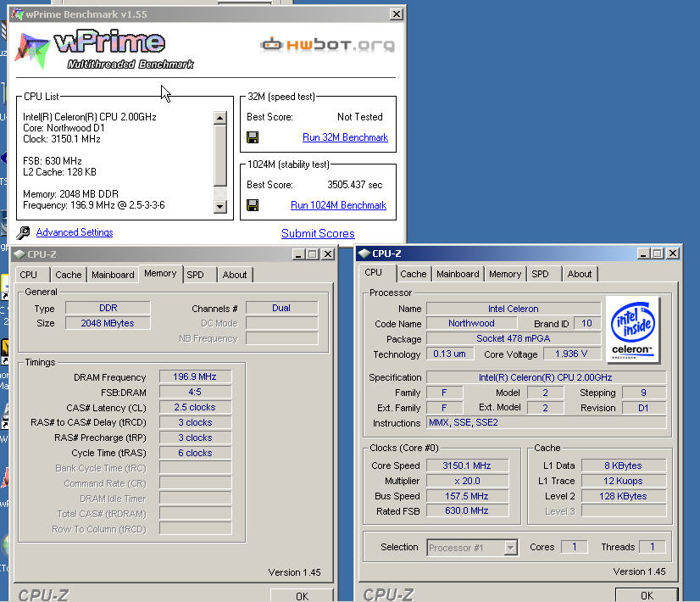The height and width of the screenshot is (602, 700).
Task: Click the Core Speed 3150.1 MHz field
Action: tap(467, 465)
